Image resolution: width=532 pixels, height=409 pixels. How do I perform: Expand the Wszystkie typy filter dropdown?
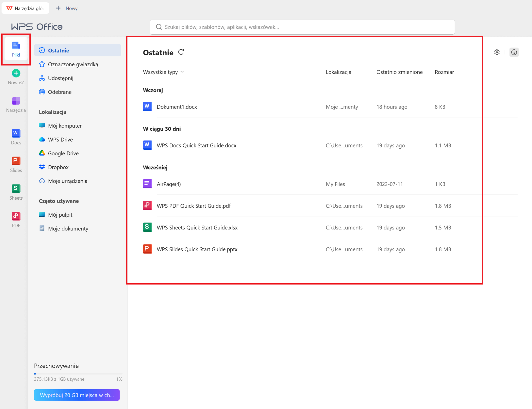point(163,72)
